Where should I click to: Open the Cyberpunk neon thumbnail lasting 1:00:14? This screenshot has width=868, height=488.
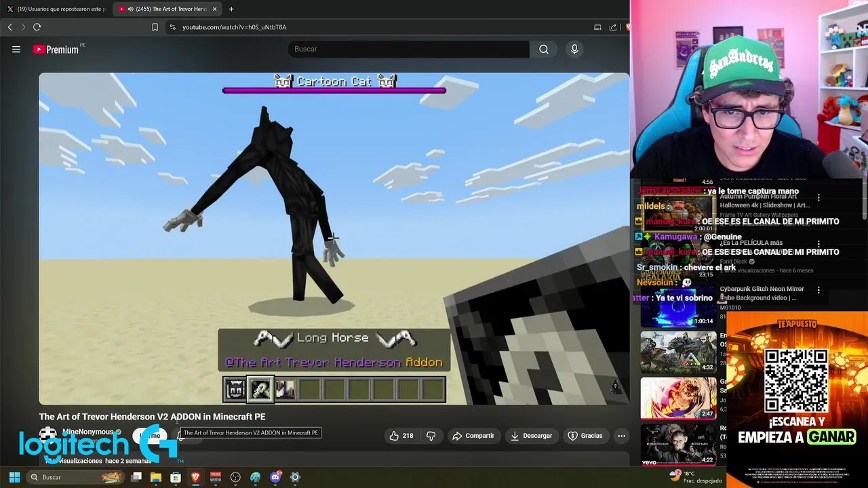[x=678, y=306]
